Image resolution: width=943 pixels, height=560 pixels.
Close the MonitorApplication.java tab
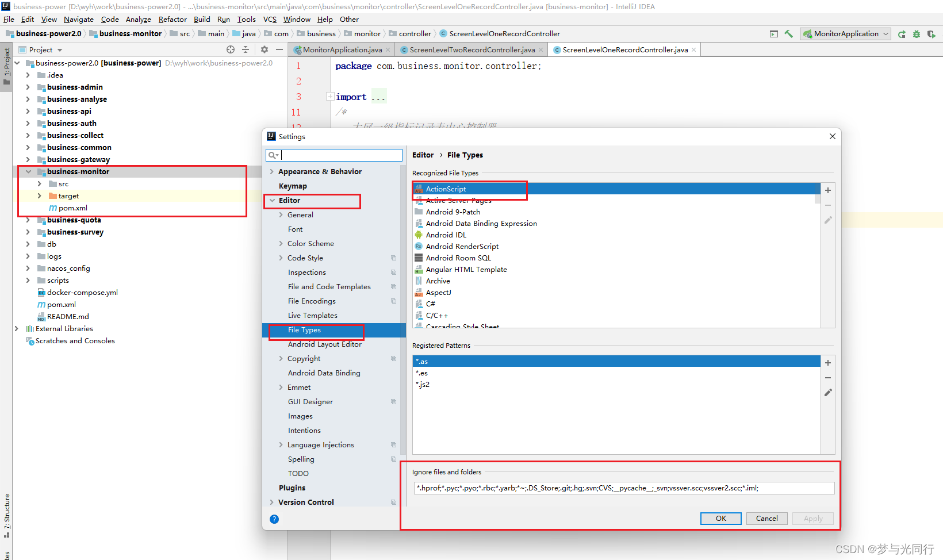388,50
